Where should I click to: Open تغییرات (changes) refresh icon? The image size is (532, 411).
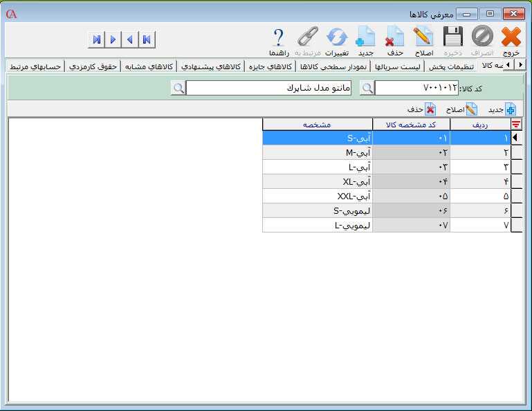click(x=337, y=37)
